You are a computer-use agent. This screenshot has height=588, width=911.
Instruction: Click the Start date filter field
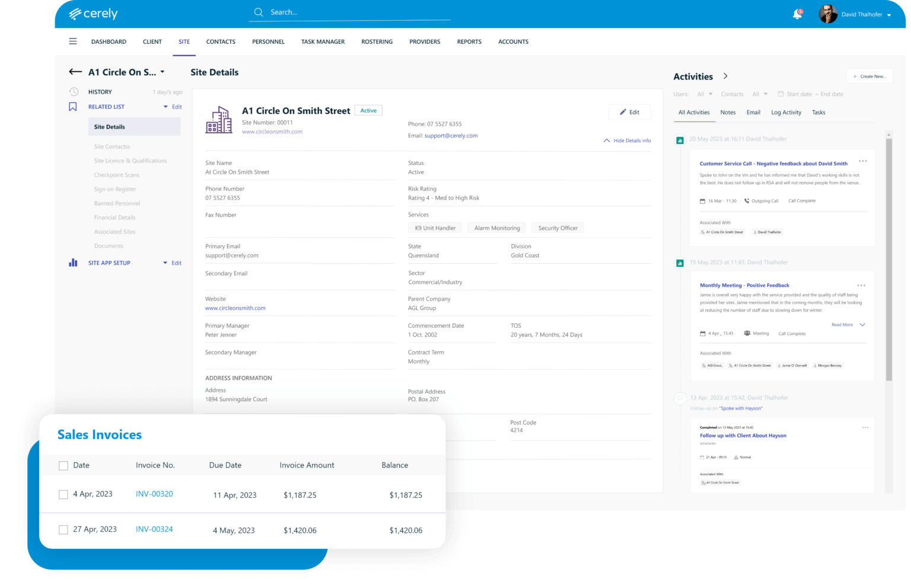pyautogui.click(x=798, y=94)
